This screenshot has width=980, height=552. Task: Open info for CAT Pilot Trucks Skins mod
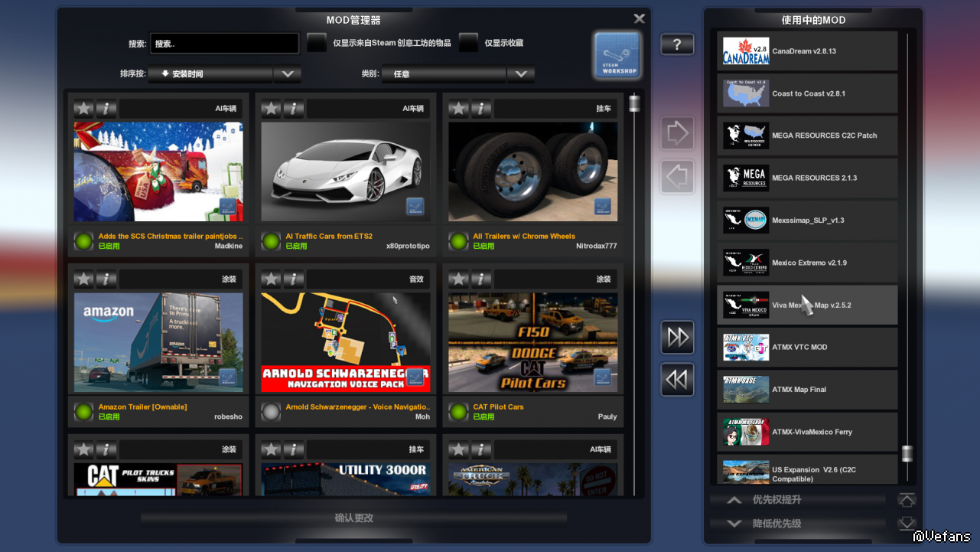pos(106,450)
